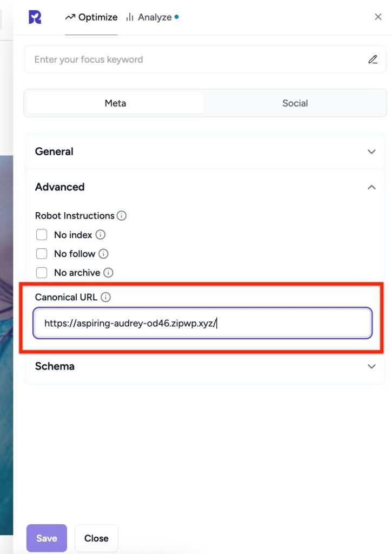Tick the No follow checkbox
Screen dimensions: 392x554
(42, 254)
